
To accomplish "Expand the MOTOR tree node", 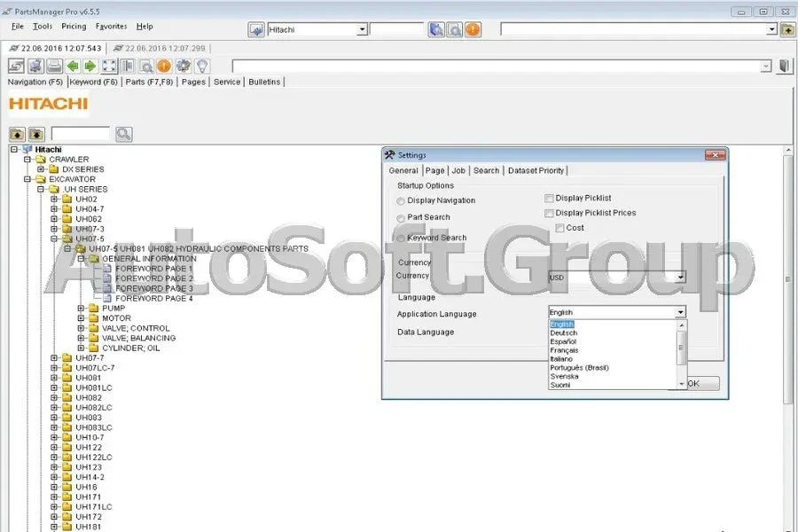I will click(x=81, y=318).
